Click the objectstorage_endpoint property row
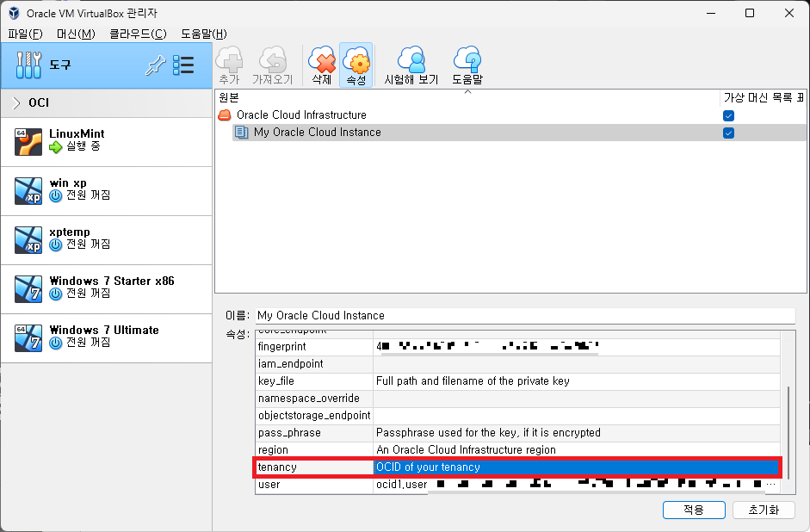Image resolution: width=810 pixels, height=532 pixels. tap(517, 416)
